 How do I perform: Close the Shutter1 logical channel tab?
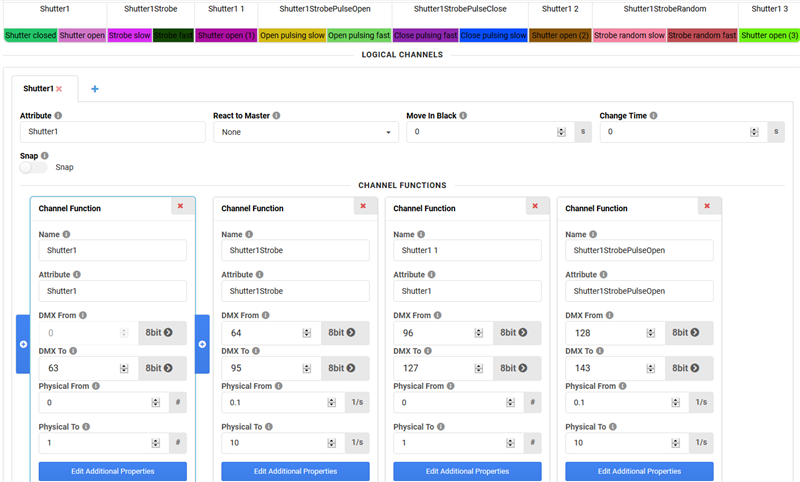(59, 89)
